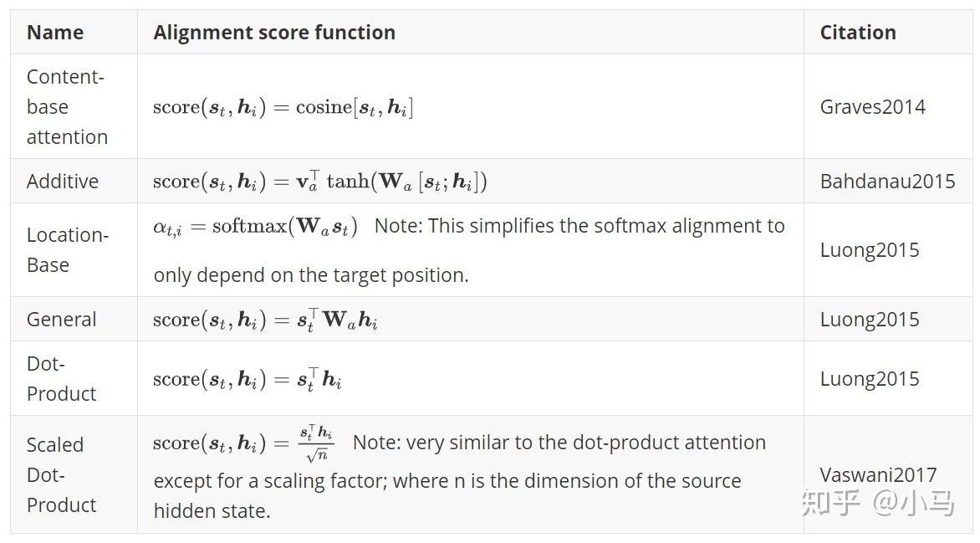Click the Luong2015 citation in Location-Base row
This screenshot has height=543, width=980.
tap(870, 250)
